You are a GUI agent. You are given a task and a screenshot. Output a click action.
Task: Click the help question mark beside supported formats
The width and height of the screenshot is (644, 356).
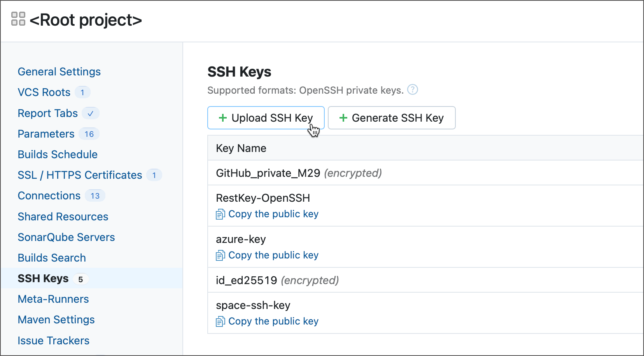tap(413, 89)
